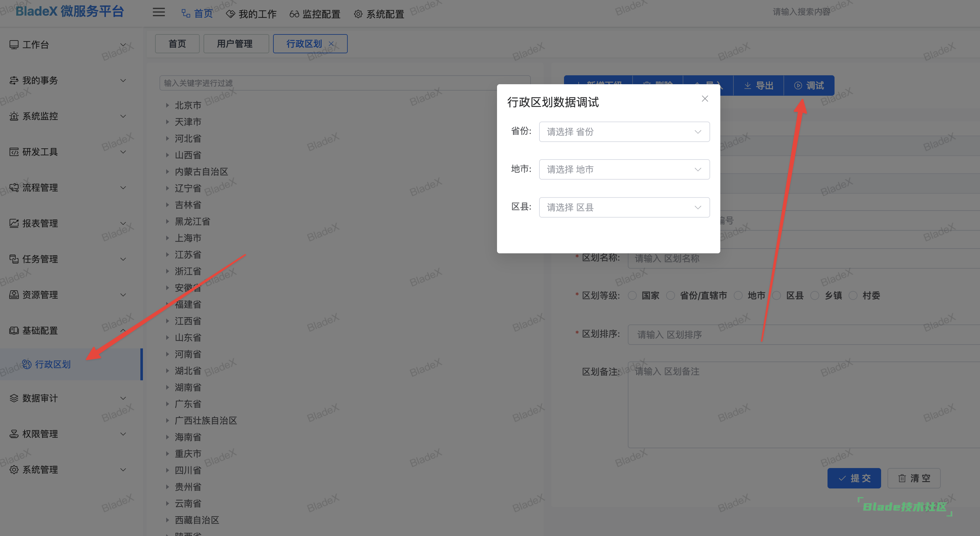Select the 区县 region level radio button

coord(776,295)
